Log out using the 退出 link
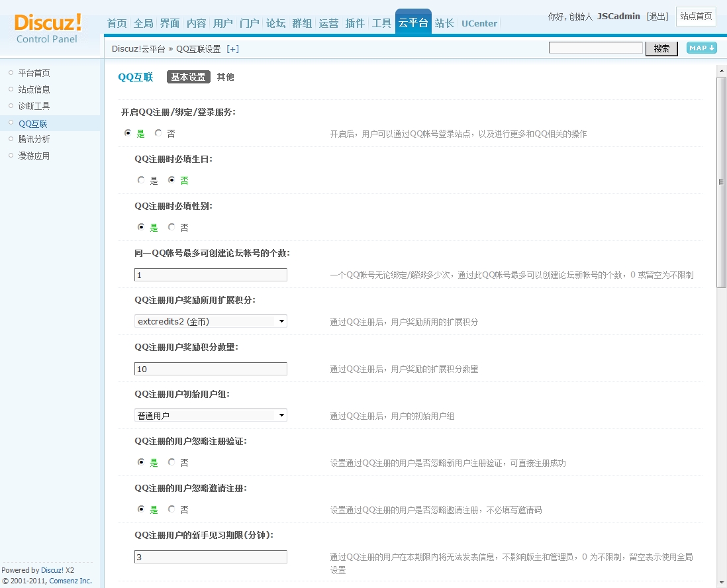This screenshot has width=727, height=588. (657, 17)
